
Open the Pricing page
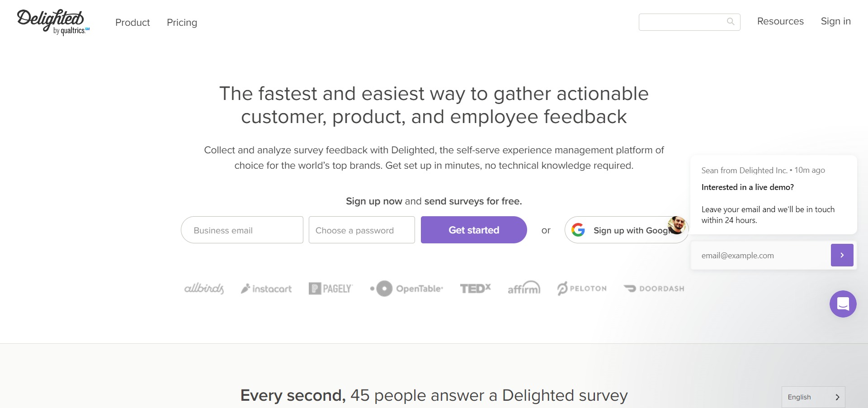[x=182, y=22]
